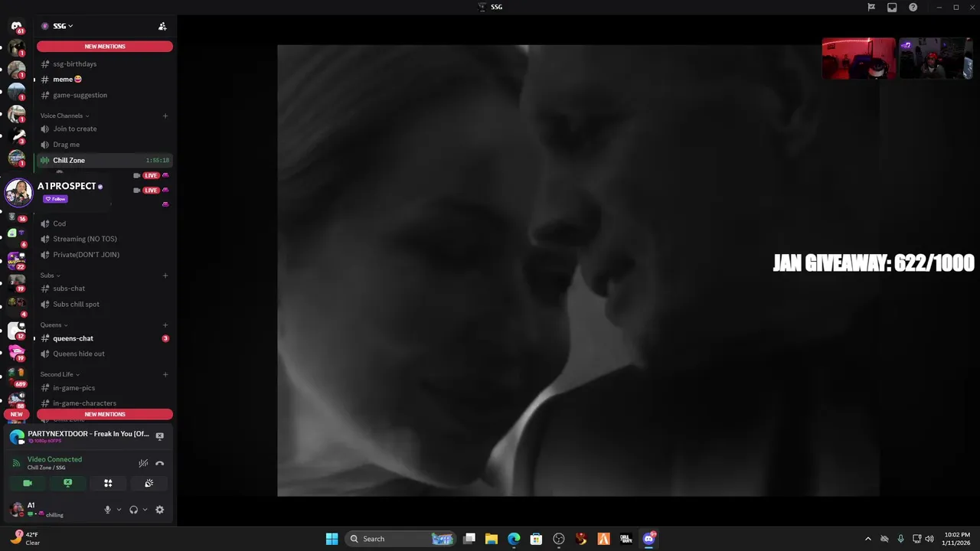
Task: Open File Explorer from taskbar
Action: tap(492, 539)
